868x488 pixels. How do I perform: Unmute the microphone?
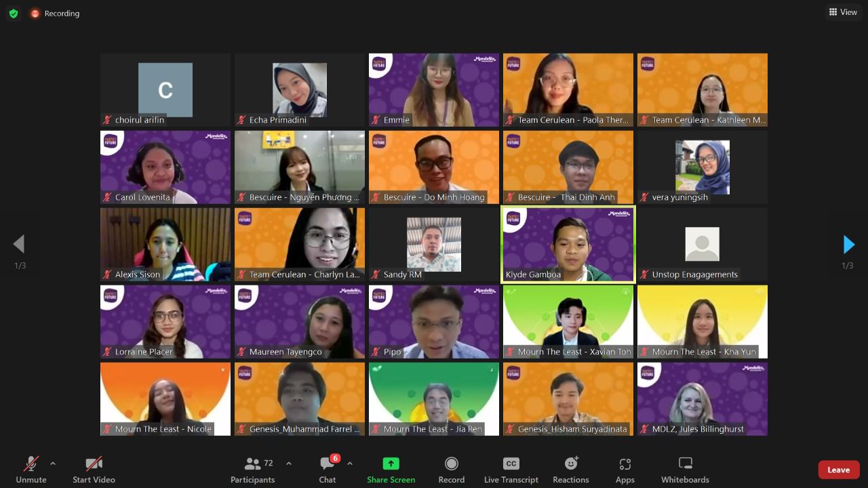(x=31, y=469)
